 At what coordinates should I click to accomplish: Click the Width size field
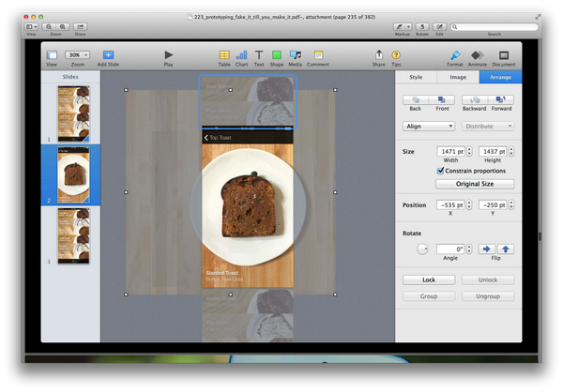click(451, 150)
